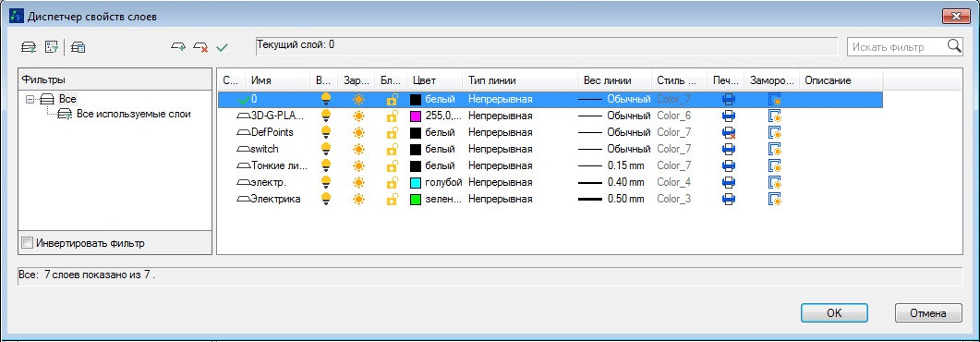The height and width of the screenshot is (342, 980).
Task: Change the cyan swatch of электр. layer
Action: pyautogui.click(x=416, y=183)
